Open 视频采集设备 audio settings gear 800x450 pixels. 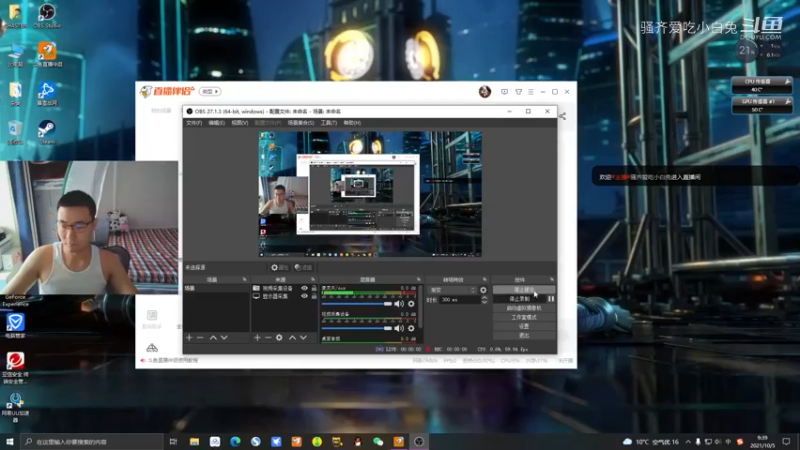411,329
